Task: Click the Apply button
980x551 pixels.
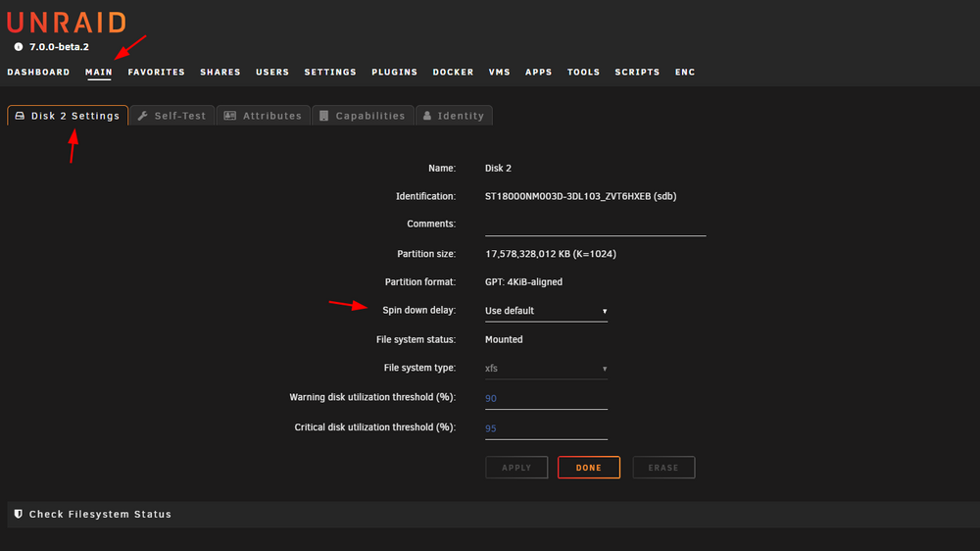Action: tap(516, 468)
